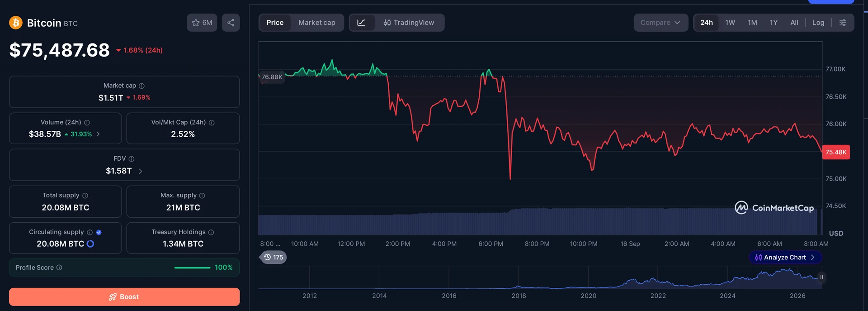Click the 100% profile score text
Image resolution: width=868 pixels, height=311 pixels.
coord(223,268)
